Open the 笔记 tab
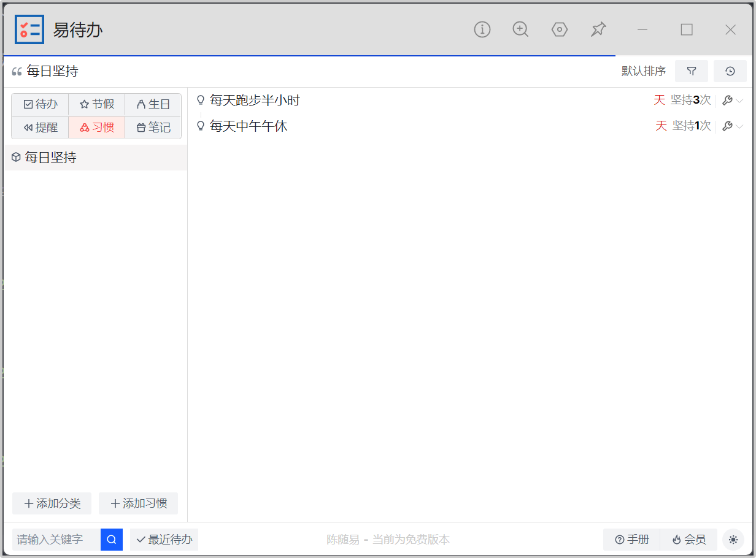The height and width of the screenshot is (558, 756). coord(153,128)
